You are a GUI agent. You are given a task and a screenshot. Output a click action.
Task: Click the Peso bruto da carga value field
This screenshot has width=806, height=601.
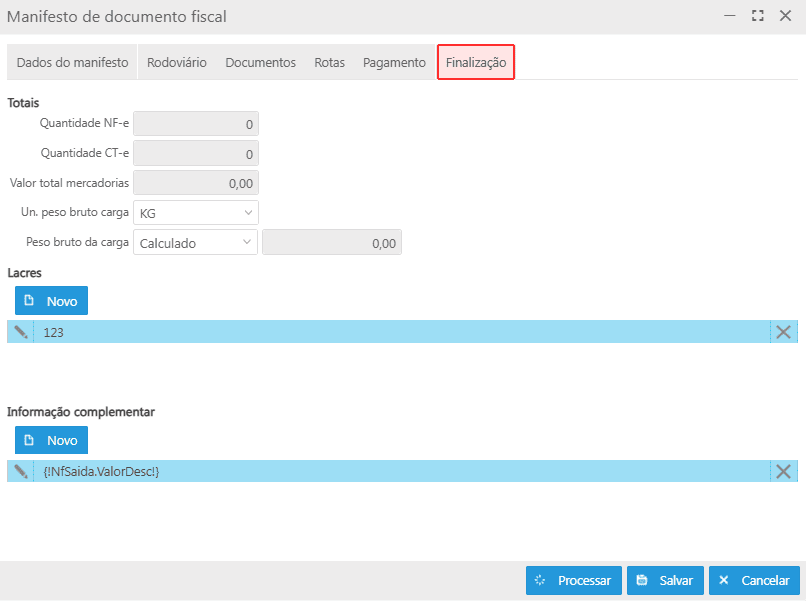tap(332, 243)
